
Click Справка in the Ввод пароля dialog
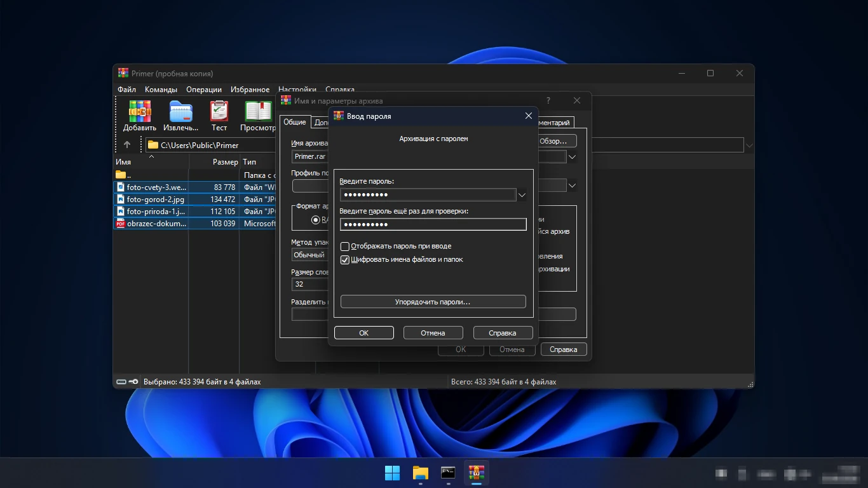[x=503, y=333]
